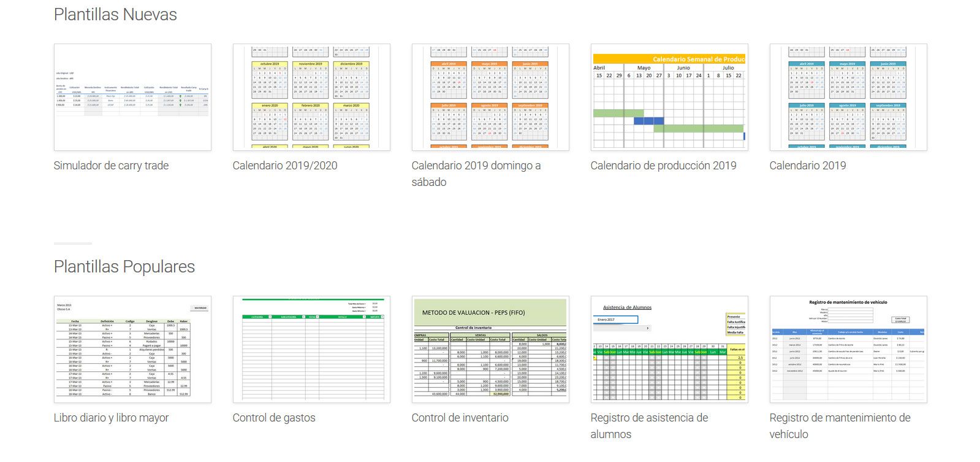Select the orange Calendario 2019 domingo a sábado thumbnail
The width and height of the screenshot is (980, 462).
click(x=490, y=97)
